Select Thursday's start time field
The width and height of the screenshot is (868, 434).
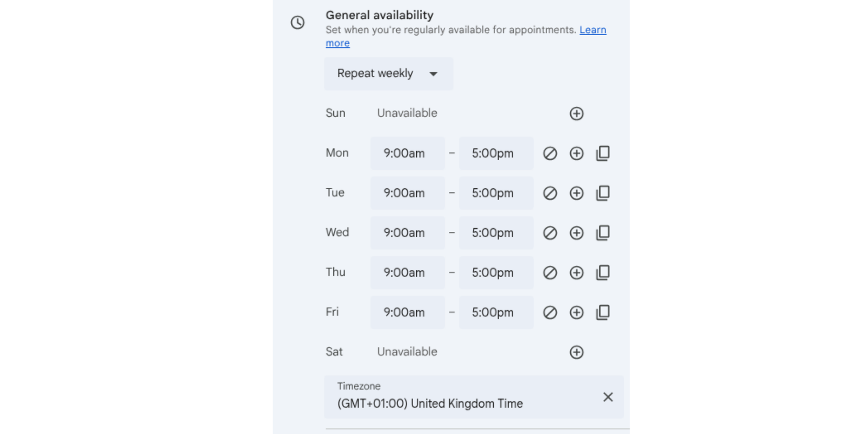point(407,273)
